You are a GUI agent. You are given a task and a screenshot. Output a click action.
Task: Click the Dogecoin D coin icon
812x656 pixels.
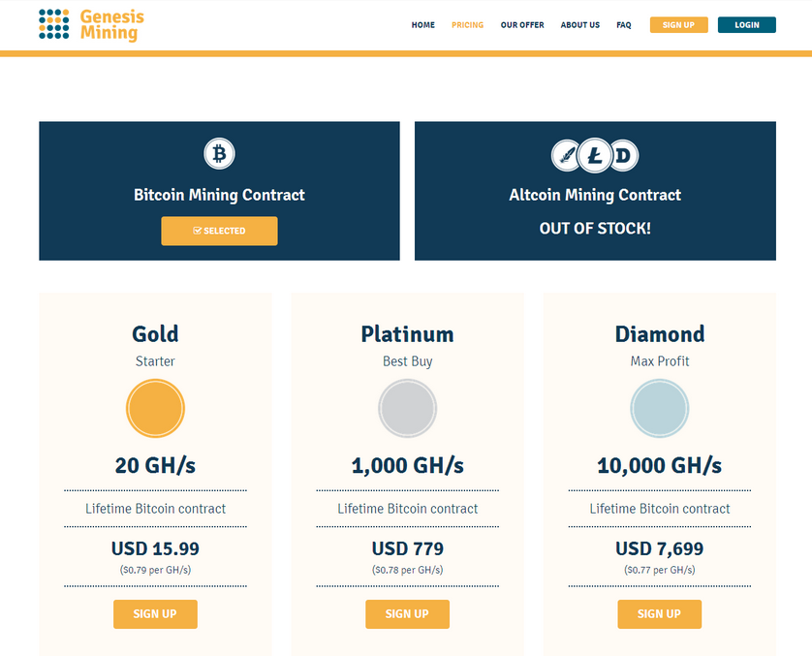pyautogui.click(x=624, y=155)
